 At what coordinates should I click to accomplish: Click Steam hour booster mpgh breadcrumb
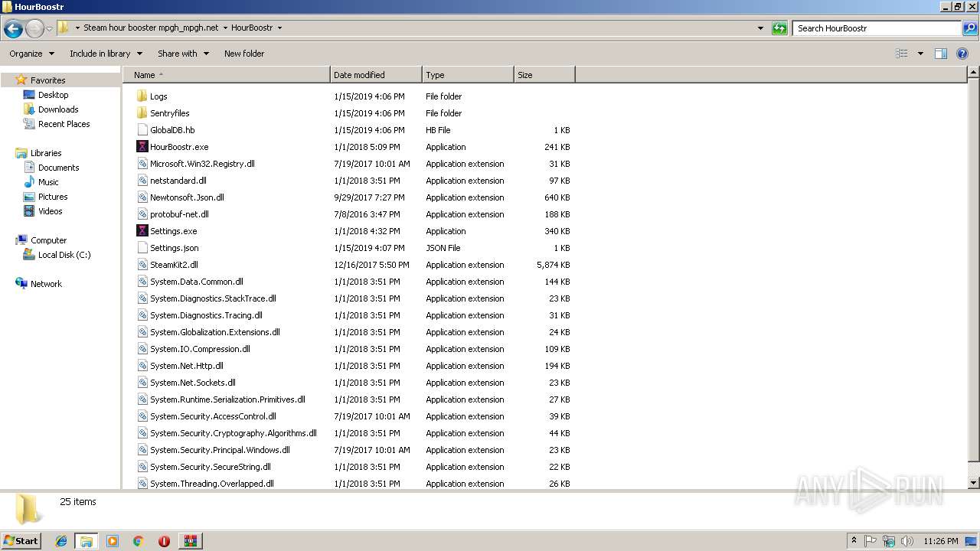pos(151,28)
